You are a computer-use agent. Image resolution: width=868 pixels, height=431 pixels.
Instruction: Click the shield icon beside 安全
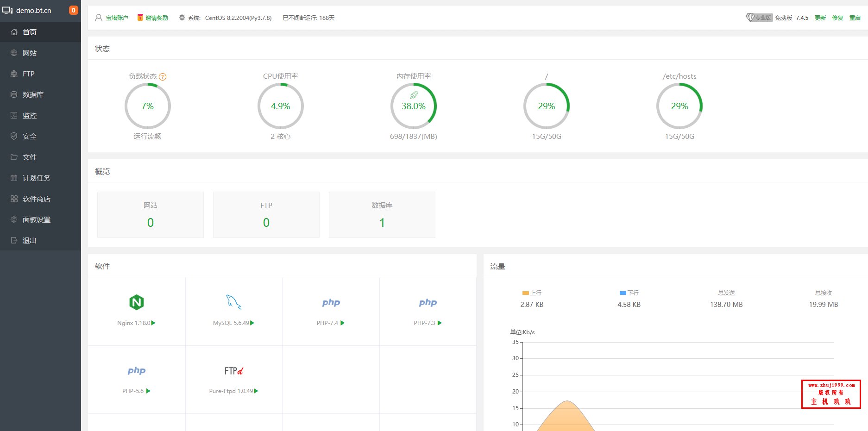coord(14,136)
